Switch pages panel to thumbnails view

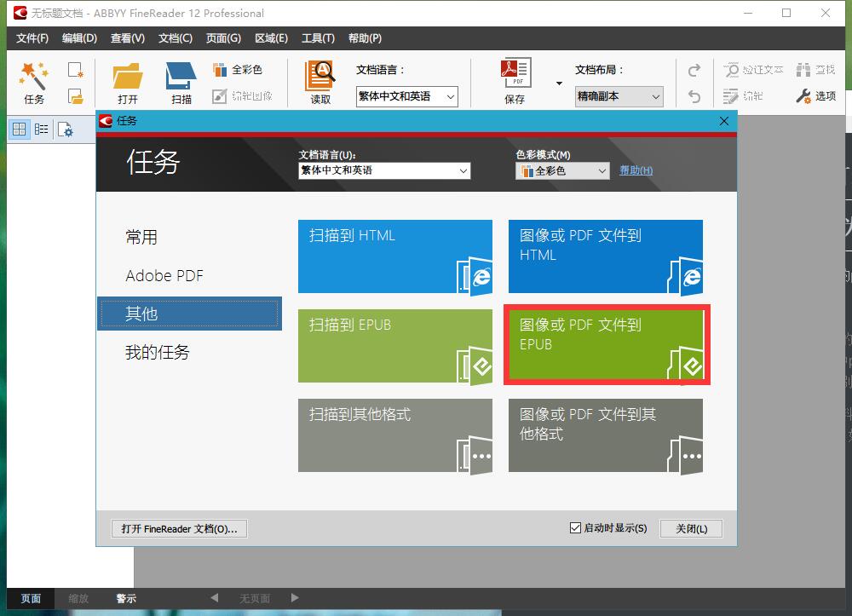[x=19, y=130]
